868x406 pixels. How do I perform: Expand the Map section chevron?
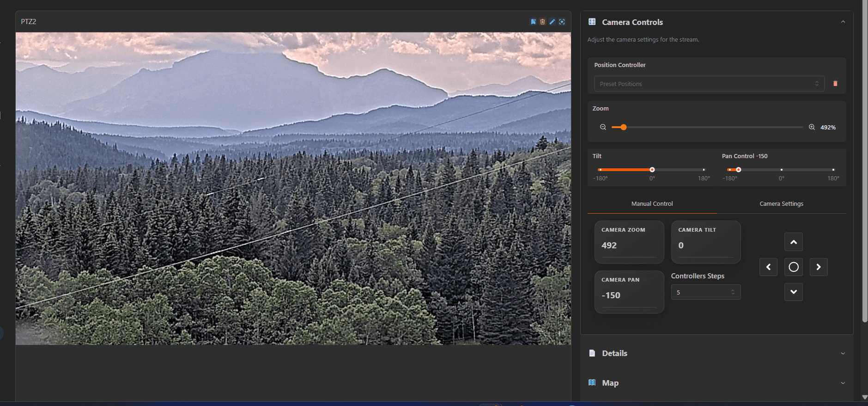pos(843,383)
